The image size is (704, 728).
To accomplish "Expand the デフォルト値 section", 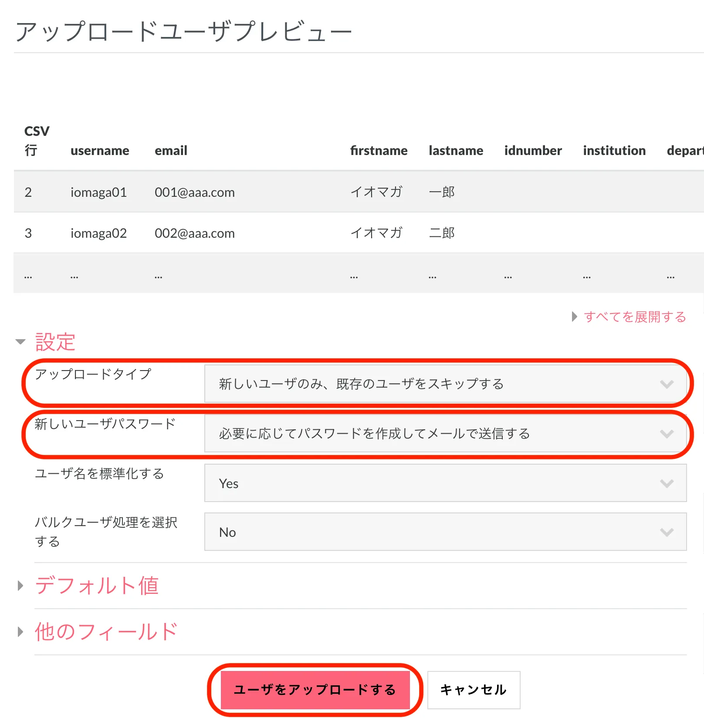I will (x=97, y=585).
